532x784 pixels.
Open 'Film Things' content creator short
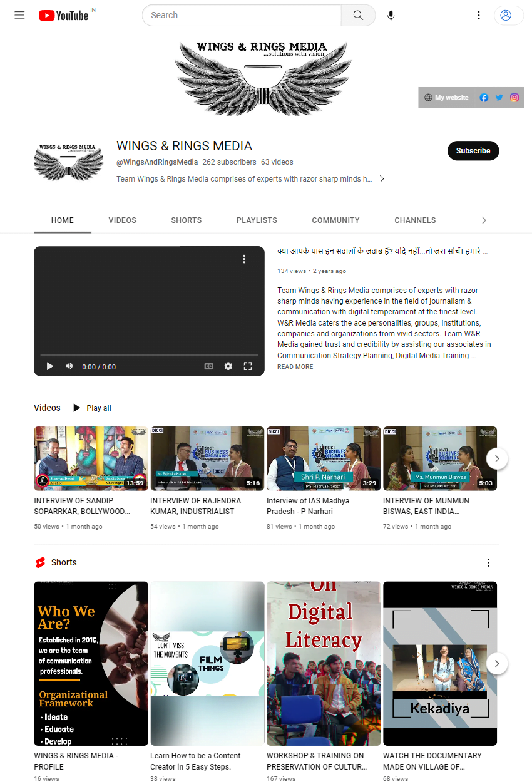(207, 664)
